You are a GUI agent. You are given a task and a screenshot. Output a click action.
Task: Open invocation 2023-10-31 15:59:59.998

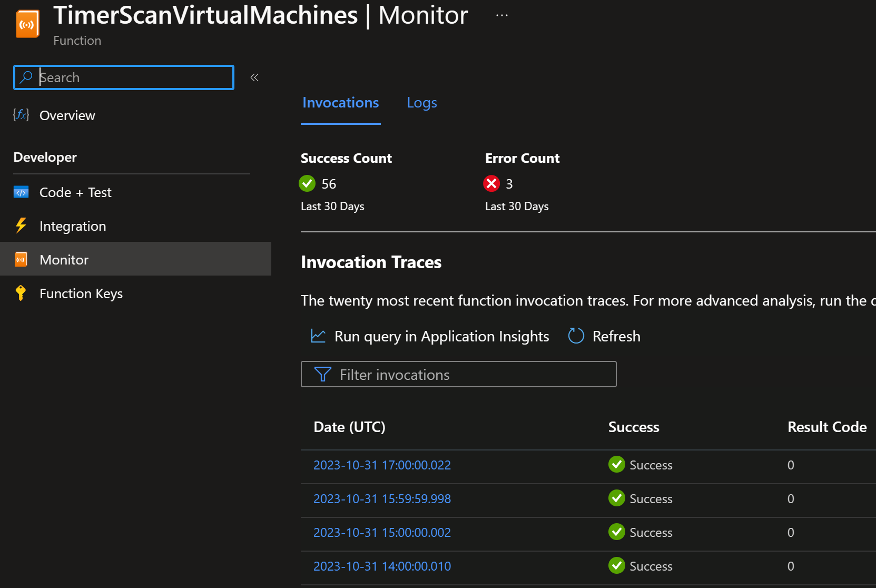pos(382,499)
